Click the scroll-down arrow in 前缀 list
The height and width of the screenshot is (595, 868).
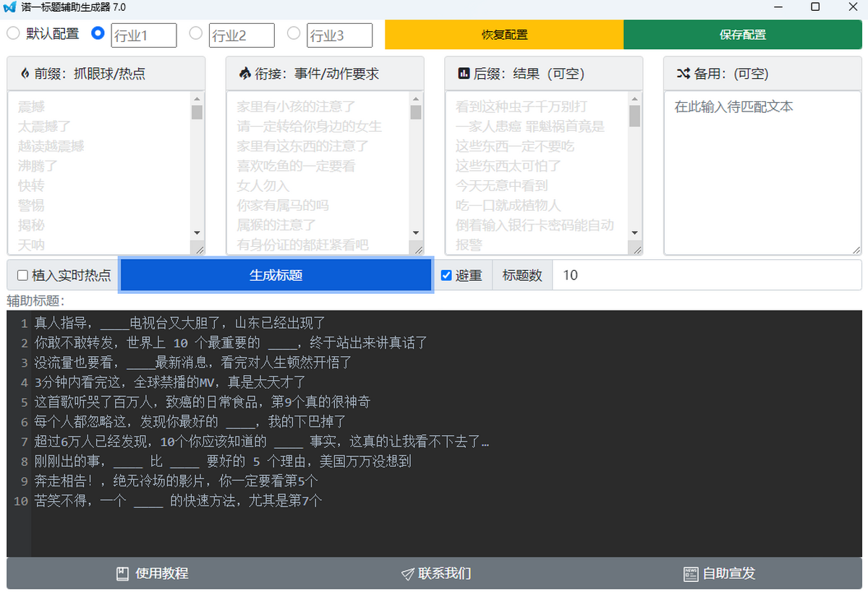tap(197, 232)
